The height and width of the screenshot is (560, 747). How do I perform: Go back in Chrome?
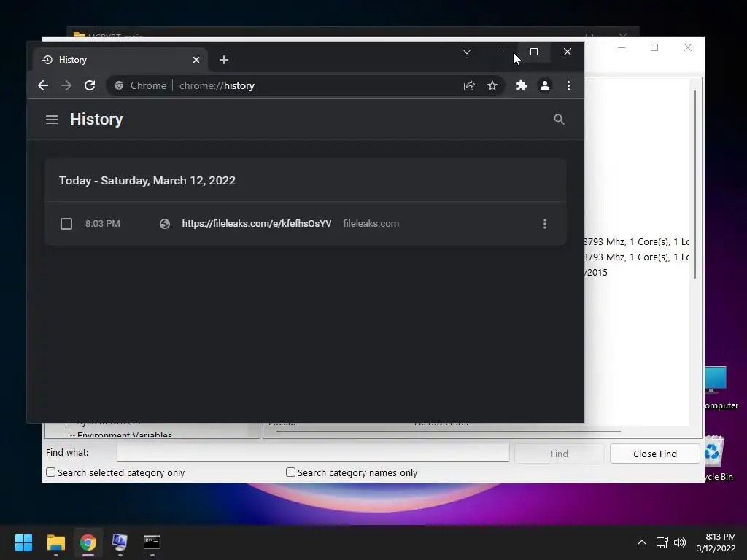coord(43,86)
